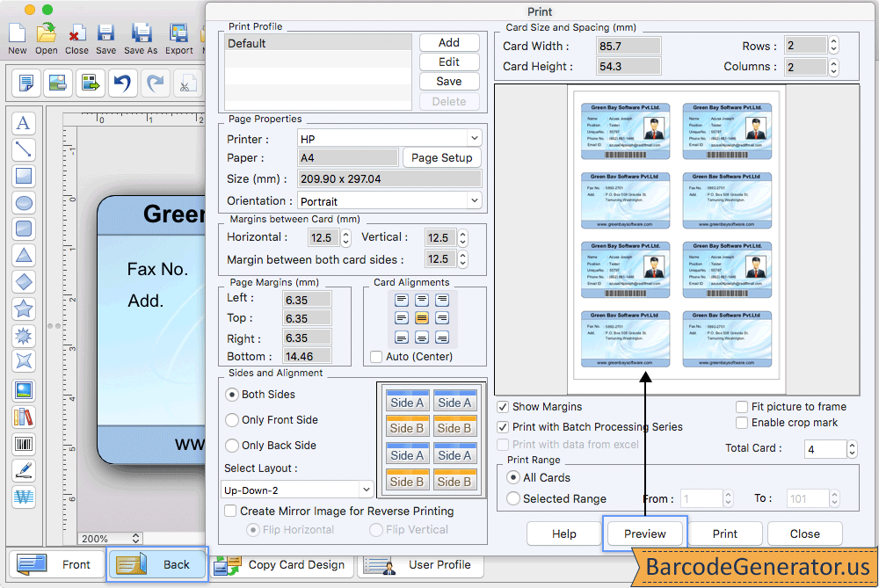879x588 pixels.
Task: Click the profile Save button
Action: click(449, 81)
